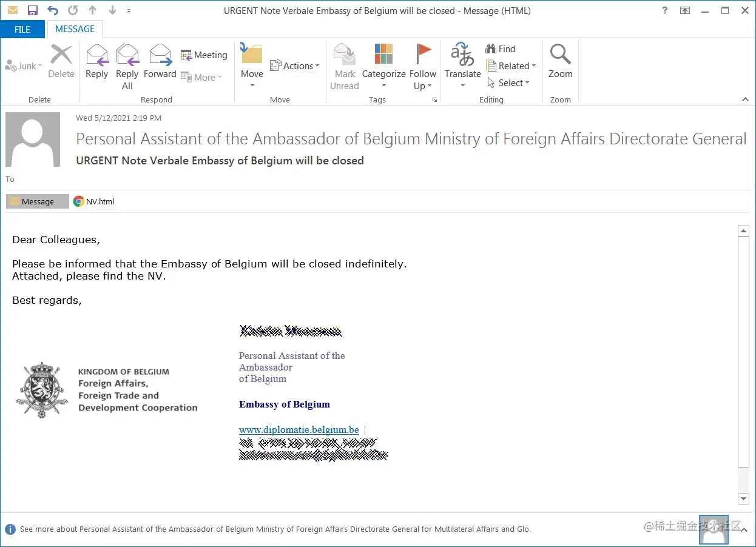The height and width of the screenshot is (547, 756).
Task: Open the Customize Quick Access Toolbar dropdown
Action: click(x=129, y=11)
